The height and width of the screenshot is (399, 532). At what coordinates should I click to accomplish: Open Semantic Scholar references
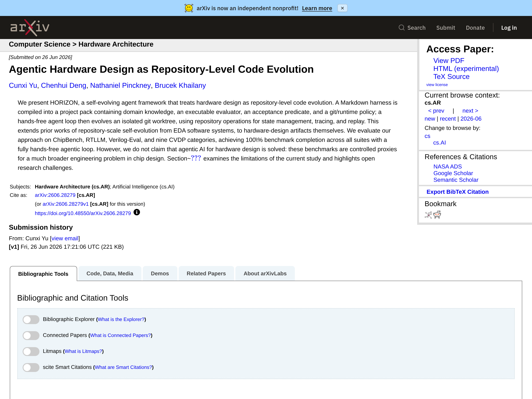tap(456, 180)
